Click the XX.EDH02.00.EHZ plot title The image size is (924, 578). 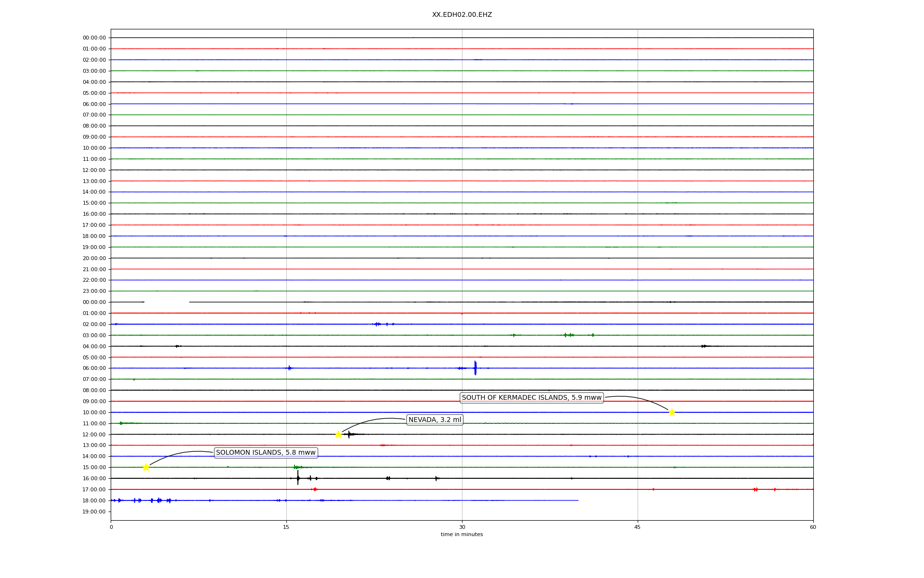click(462, 14)
